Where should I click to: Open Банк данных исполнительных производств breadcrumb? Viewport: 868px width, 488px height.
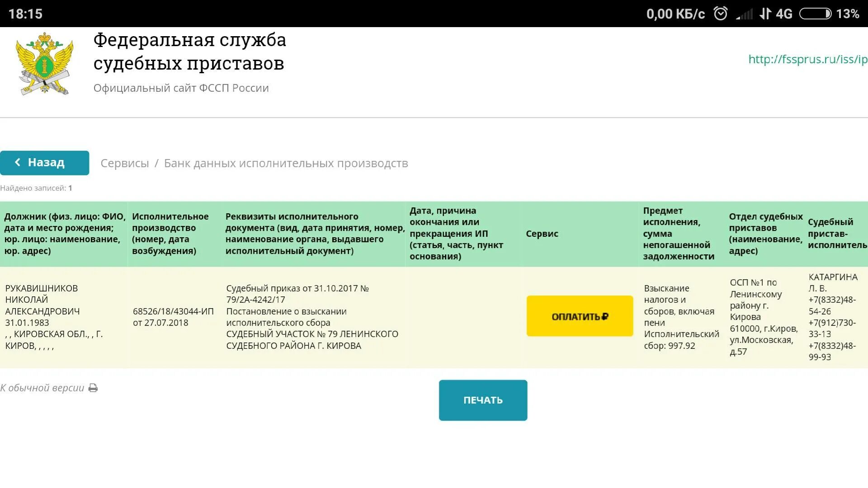click(286, 163)
